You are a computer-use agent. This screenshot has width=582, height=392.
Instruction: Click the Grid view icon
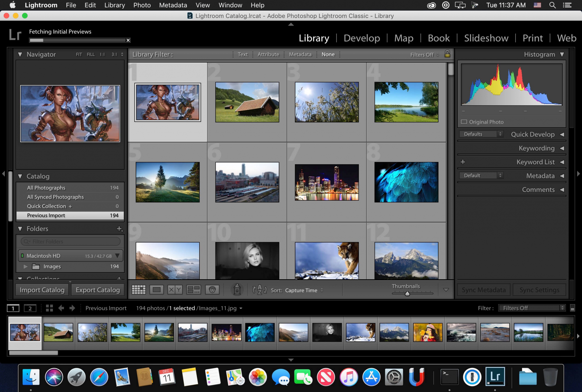tap(139, 290)
